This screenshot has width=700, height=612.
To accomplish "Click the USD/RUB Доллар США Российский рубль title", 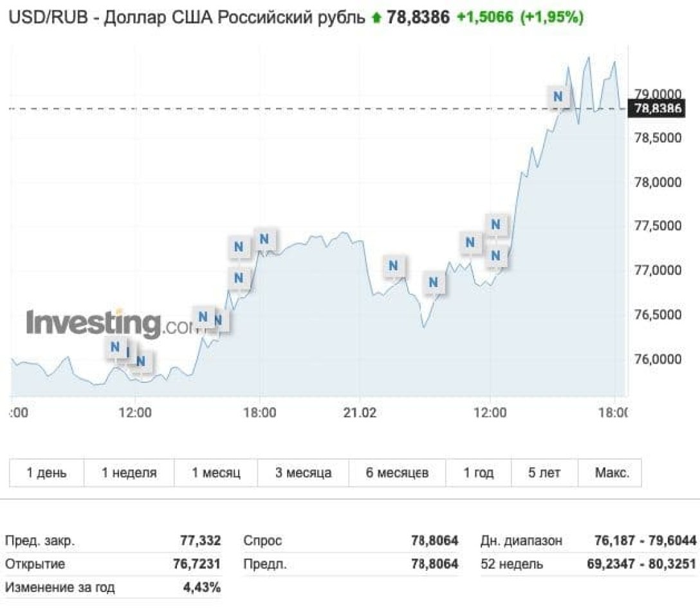I will pyautogui.click(x=187, y=17).
